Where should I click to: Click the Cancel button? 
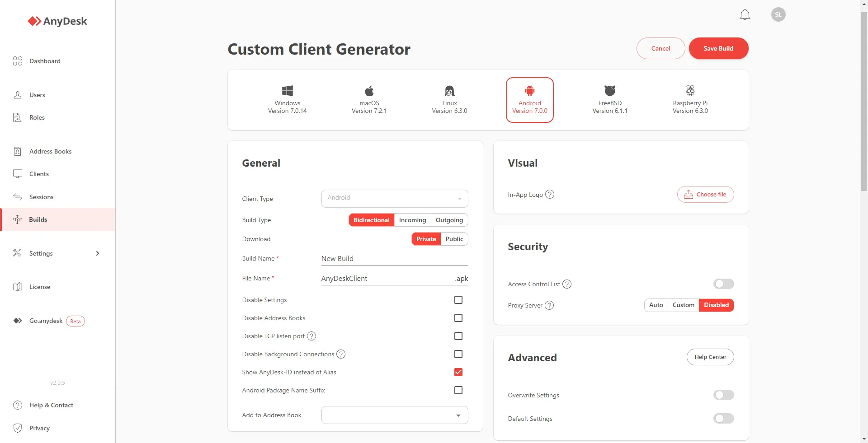pos(661,48)
